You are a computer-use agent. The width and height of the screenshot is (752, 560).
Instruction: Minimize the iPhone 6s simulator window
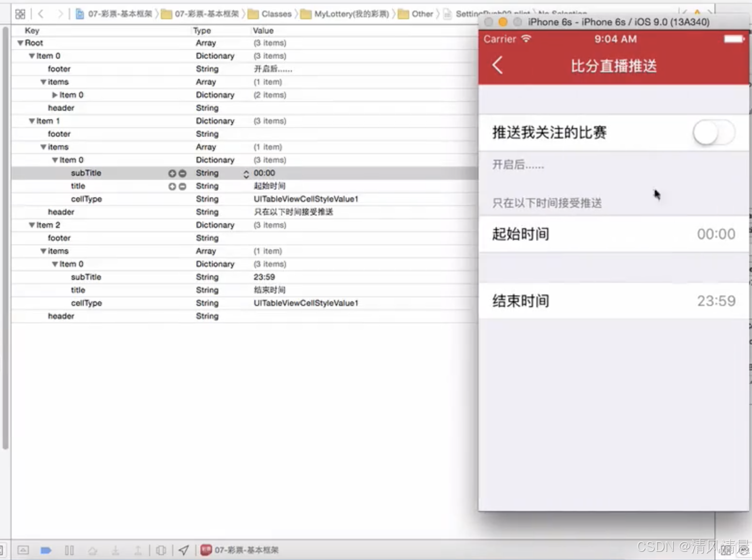point(503,22)
